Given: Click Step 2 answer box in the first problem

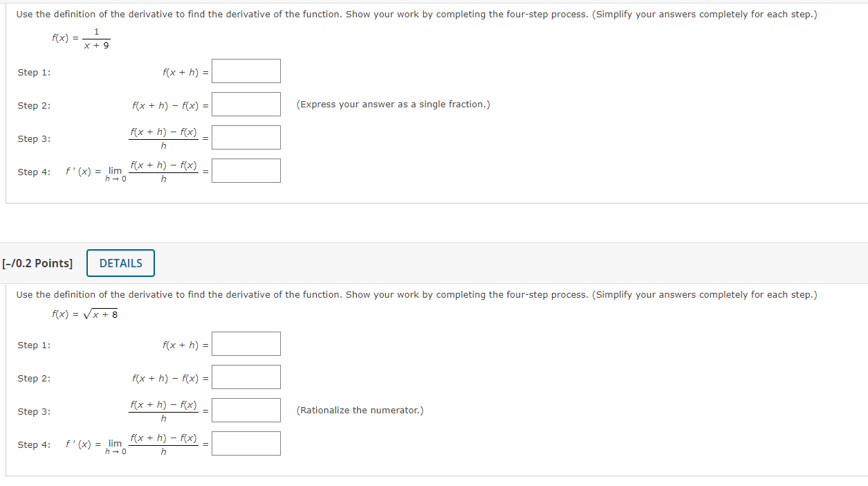Looking at the screenshot, I should [x=246, y=104].
